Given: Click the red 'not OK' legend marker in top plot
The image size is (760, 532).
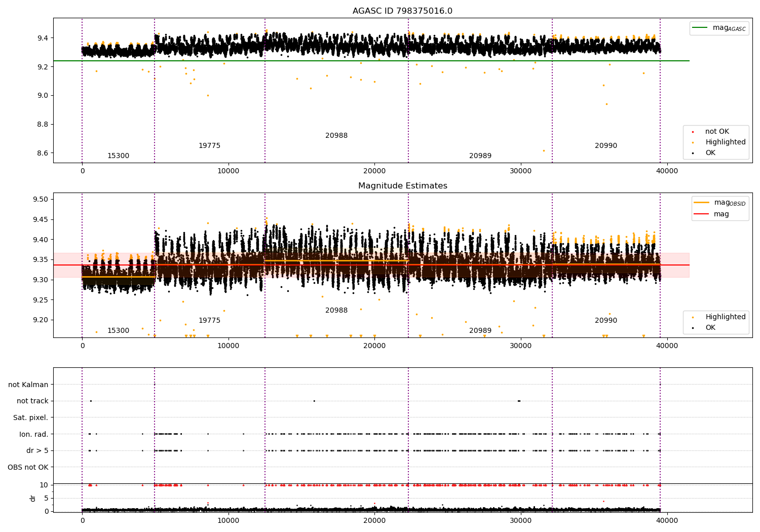Looking at the screenshot, I should (x=693, y=132).
